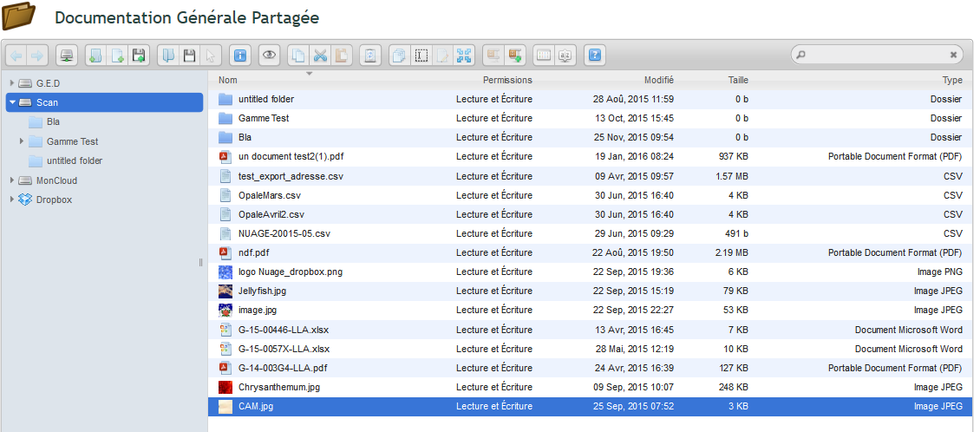
Task: Click the paste clipboard icon
Action: 341,56
